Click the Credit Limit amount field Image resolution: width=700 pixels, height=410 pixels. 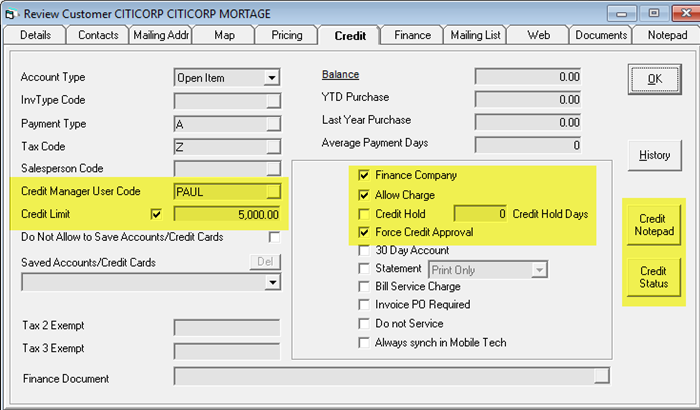point(227,215)
